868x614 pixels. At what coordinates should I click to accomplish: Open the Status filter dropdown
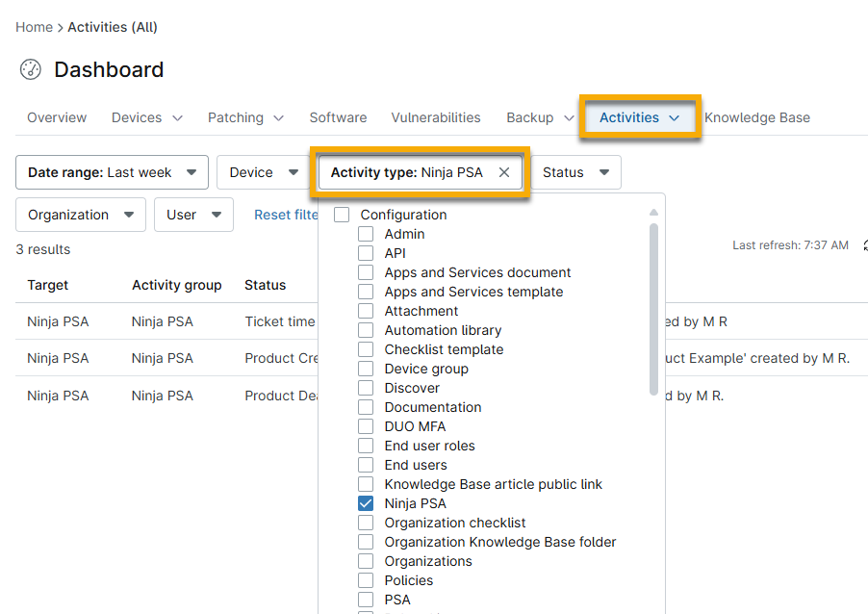[575, 172]
